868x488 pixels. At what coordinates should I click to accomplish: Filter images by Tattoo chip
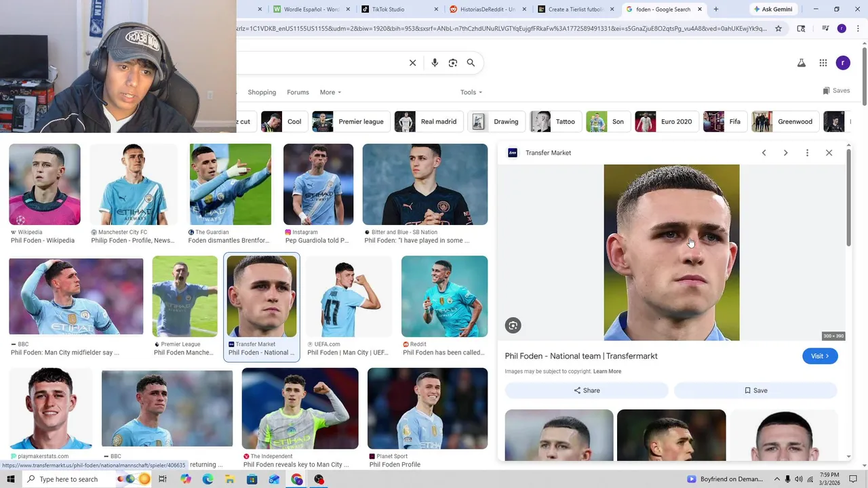point(556,122)
